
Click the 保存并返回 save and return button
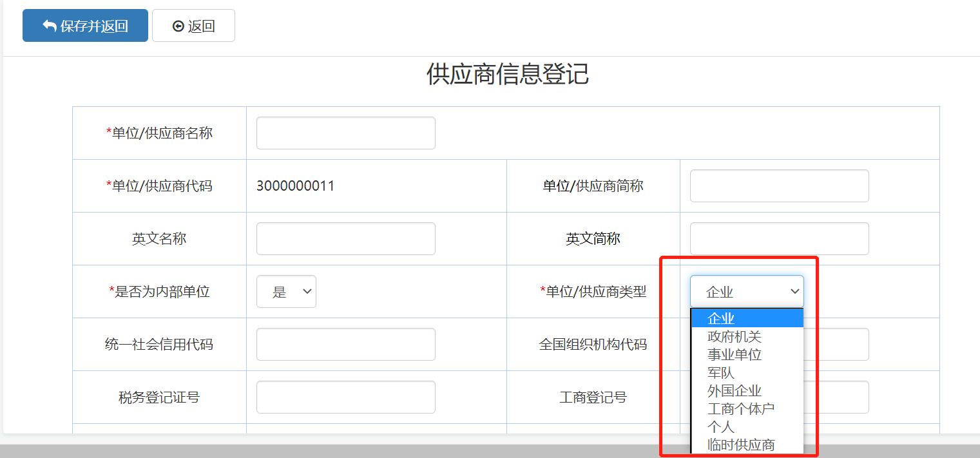[x=85, y=26]
